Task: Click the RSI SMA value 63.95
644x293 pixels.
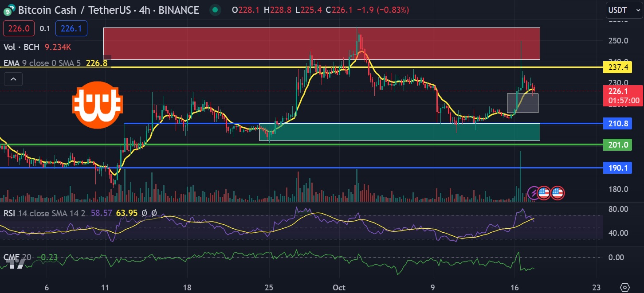Action: point(126,213)
